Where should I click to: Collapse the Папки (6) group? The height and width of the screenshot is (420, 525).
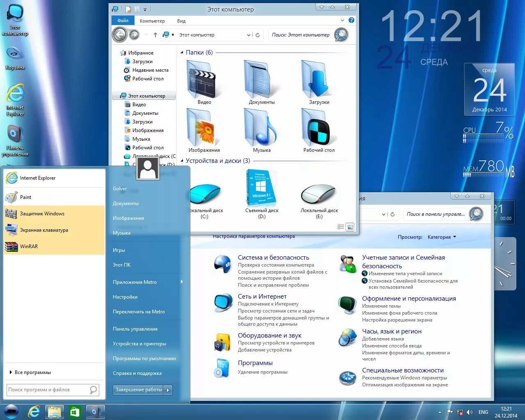[182, 52]
